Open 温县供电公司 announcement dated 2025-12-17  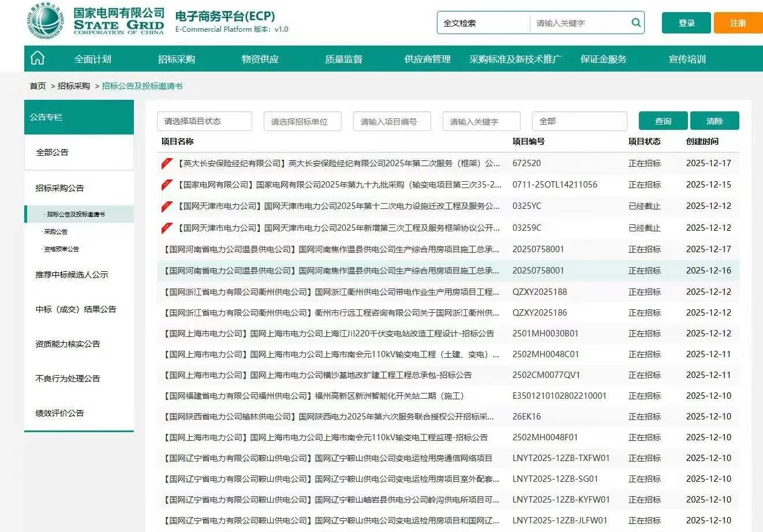click(331, 249)
